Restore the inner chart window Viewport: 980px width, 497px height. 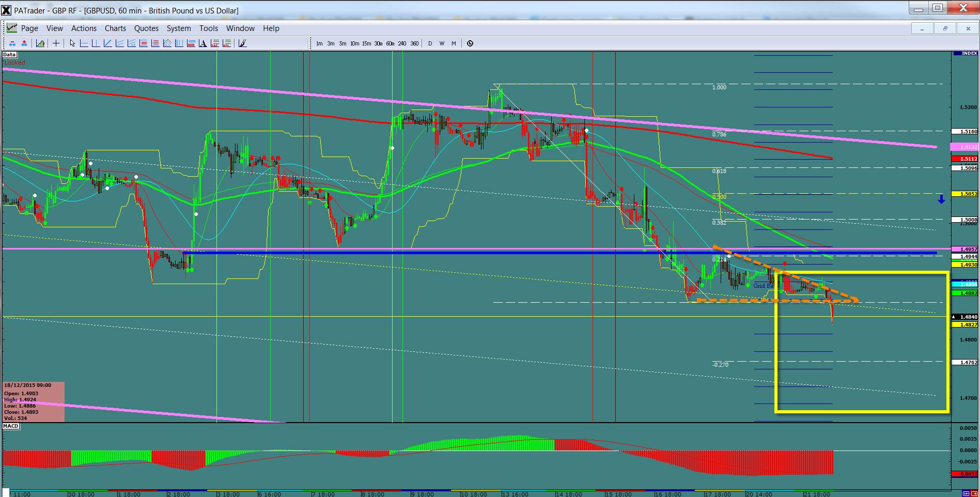(945, 29)
